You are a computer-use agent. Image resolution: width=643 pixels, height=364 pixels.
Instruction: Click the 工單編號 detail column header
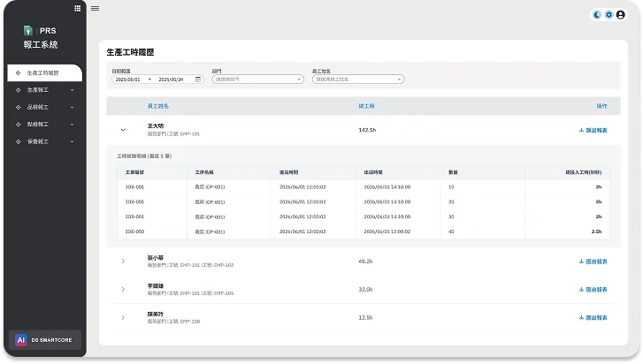tap(134, 172)
